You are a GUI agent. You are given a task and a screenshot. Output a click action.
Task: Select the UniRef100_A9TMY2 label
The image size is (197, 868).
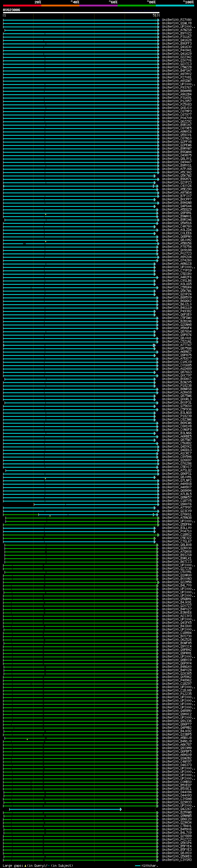coord(176,74)
